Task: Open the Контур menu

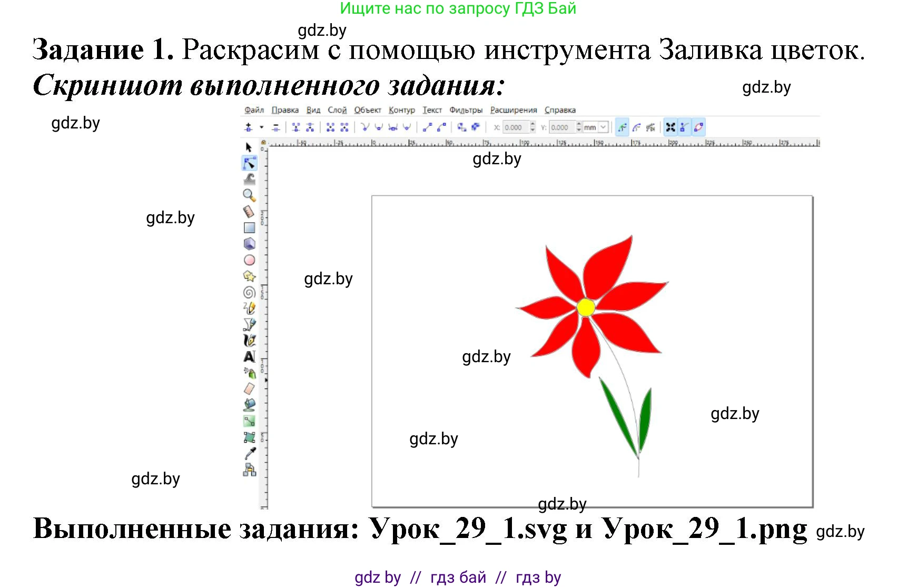Action: 402,110
